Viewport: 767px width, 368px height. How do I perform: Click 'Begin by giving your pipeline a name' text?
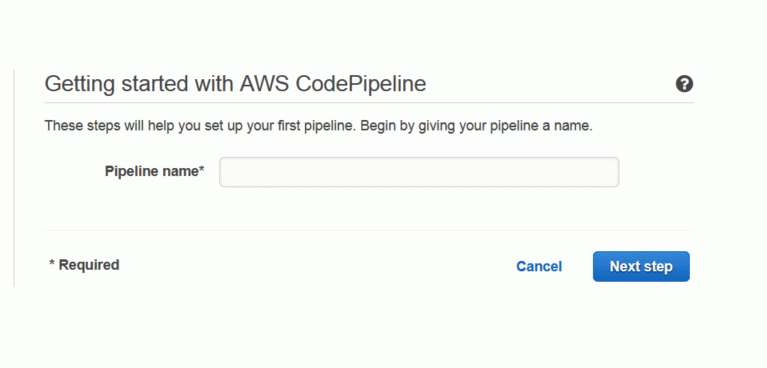pyautogui.click(x=476, y=126)
